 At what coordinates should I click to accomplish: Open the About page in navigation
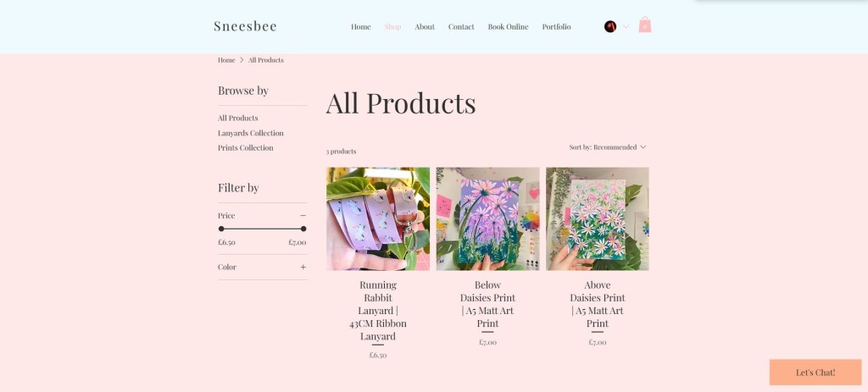425,26
